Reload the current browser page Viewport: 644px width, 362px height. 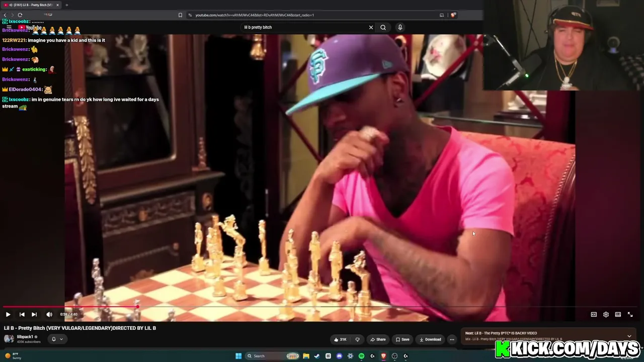click(x=20, y=15)
